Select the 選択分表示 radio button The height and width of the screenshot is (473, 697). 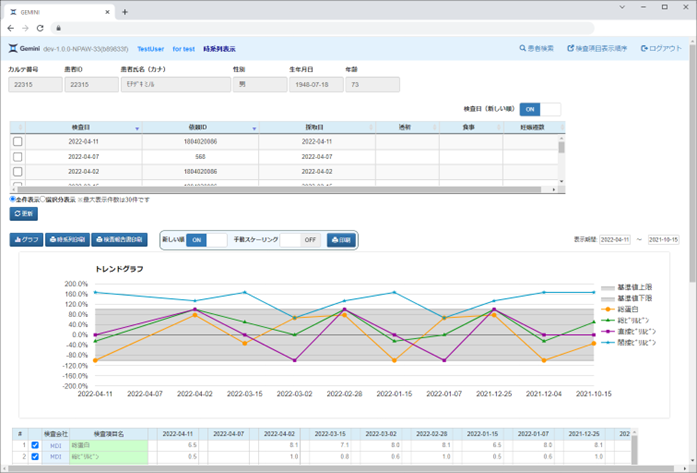43,199
